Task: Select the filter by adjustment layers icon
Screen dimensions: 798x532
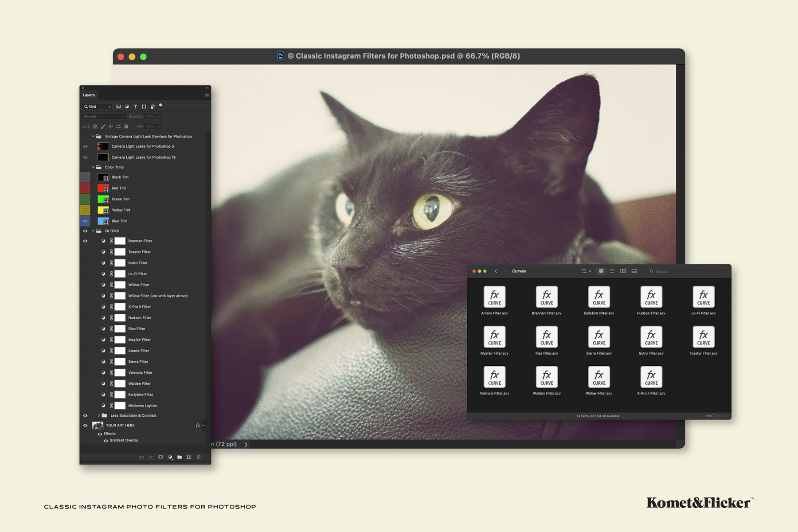Action: click(x=127, y=106)
